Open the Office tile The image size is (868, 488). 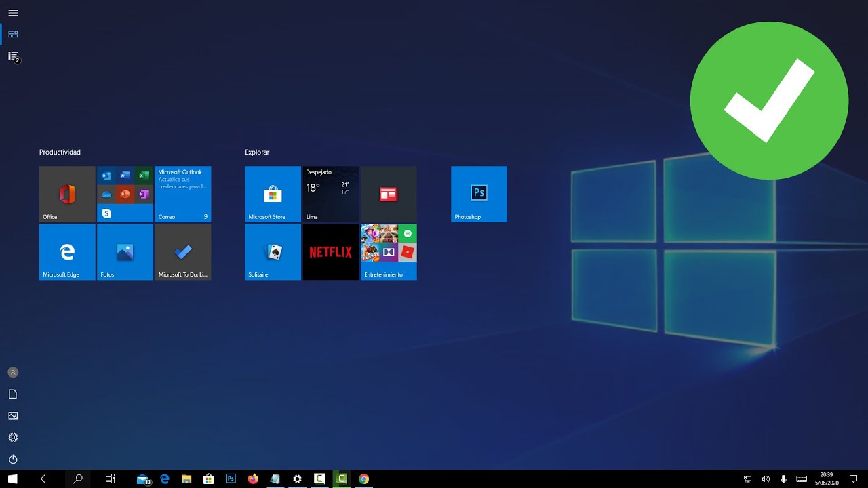(x=67, y=194)
